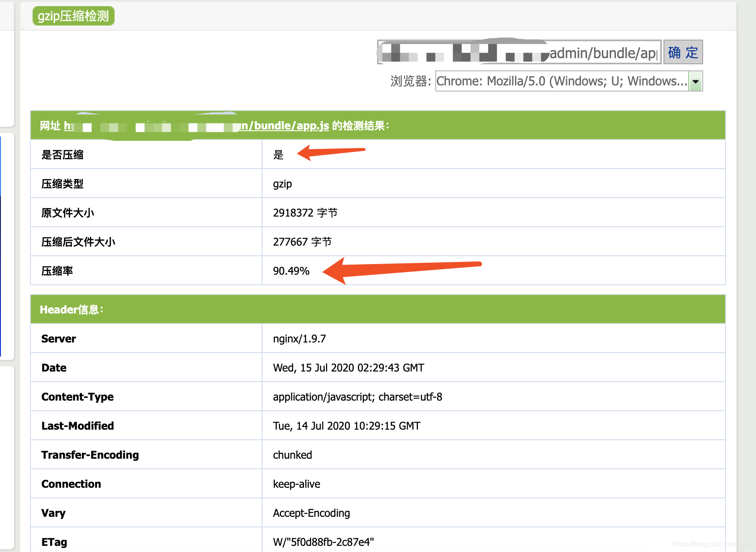Click the gzip压缩检测 title tab
The width and height of the screenshot is (756, 552).
coord(74,16)
